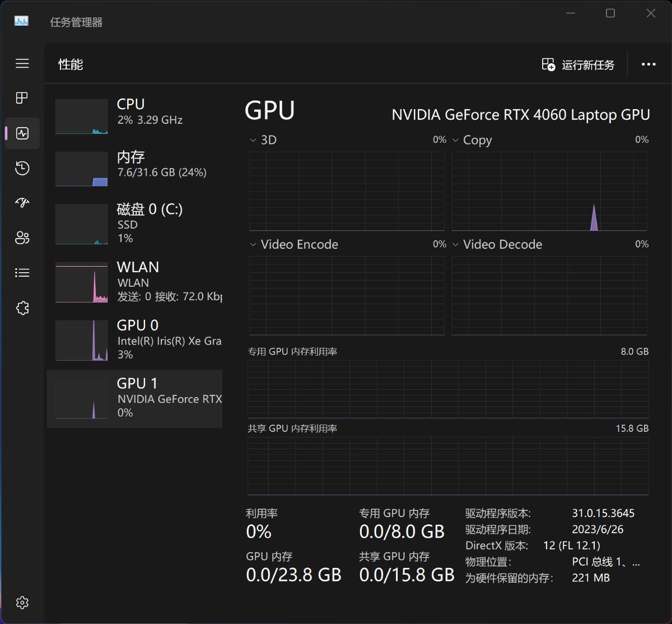Open the App history page icon
The image size is (672, 624).
[x=22, y=168]
